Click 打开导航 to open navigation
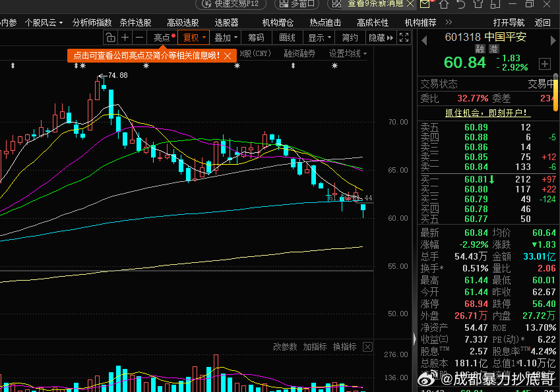The width and height of the screenshot is (560, 392). (509, 22)
